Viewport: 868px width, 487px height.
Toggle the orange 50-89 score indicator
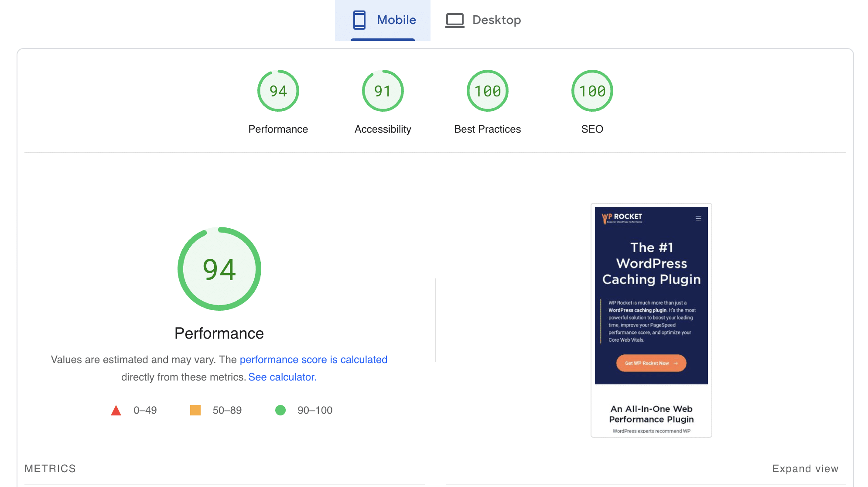coord(196,410)
